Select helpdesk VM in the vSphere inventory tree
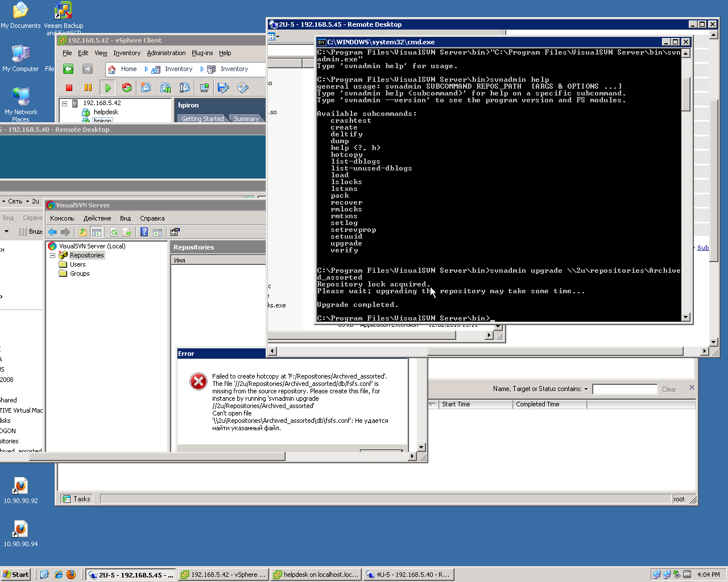 pos(106,113)
